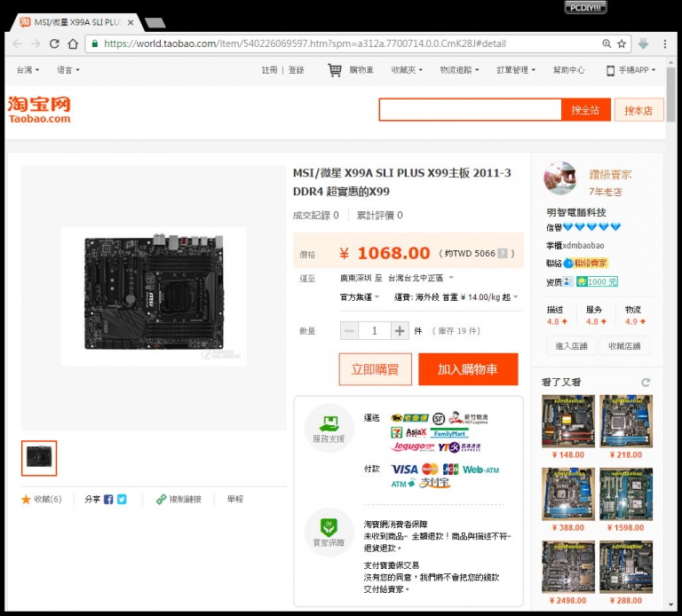Expand the 收藏夾 favorites menu
The height and width of the screenshot is (616, 682).
[407, 69]
